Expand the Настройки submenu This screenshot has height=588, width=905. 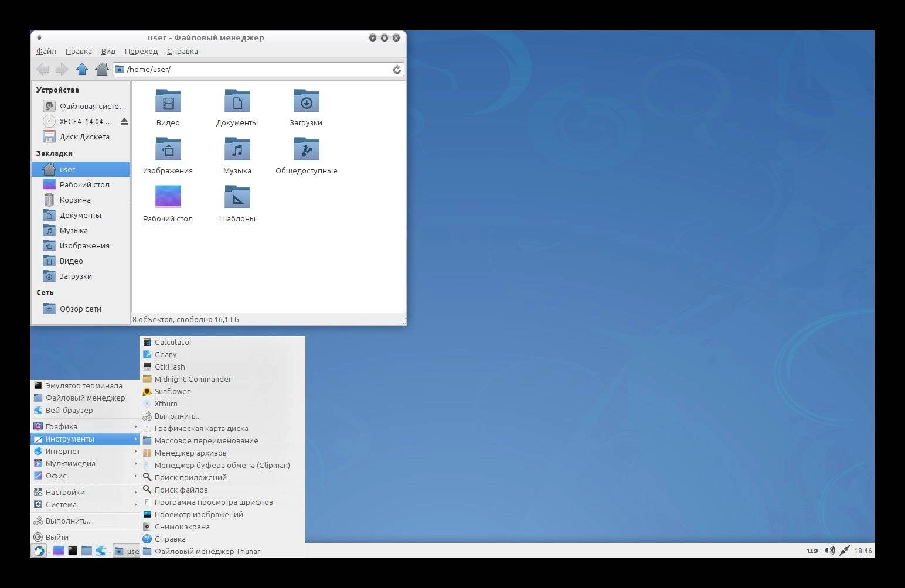point(85,492)
